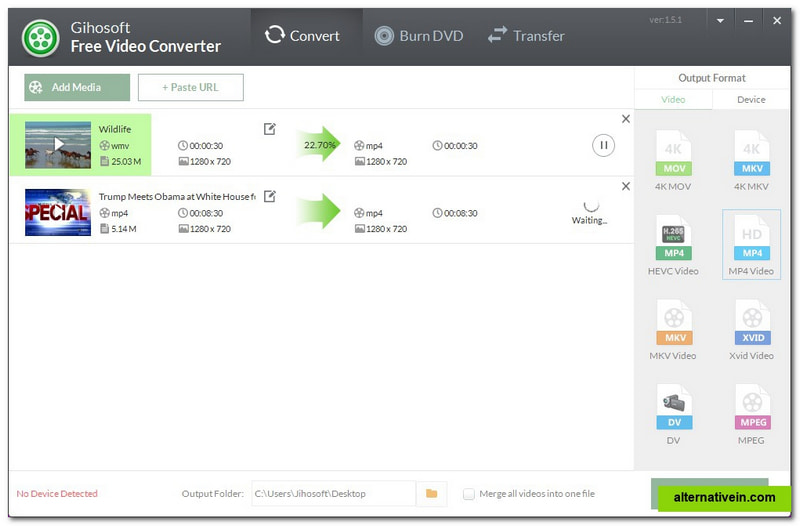Browse for output folder
Image resolution: width=800 pixels, height=526 pixels.
click(x=431, y=493)
